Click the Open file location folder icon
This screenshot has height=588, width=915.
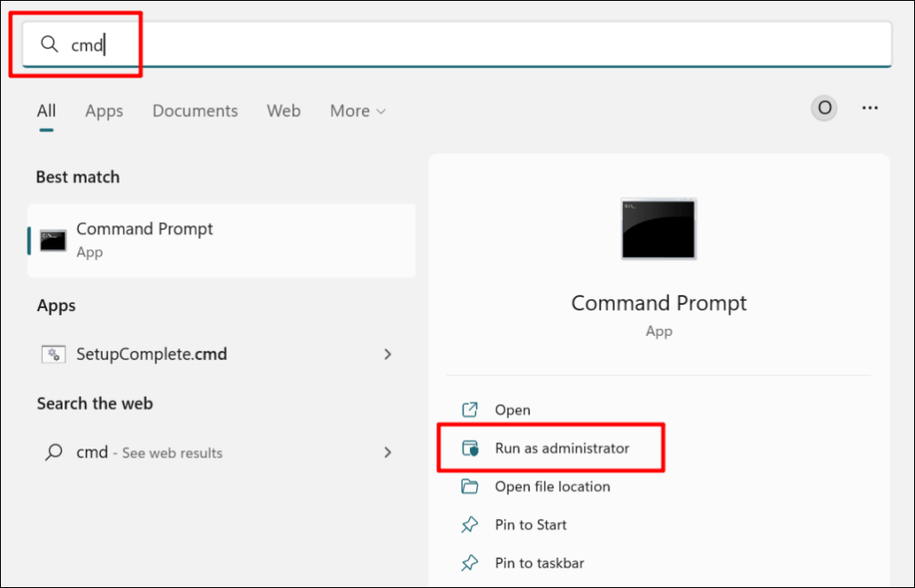[x=469, y=487]
